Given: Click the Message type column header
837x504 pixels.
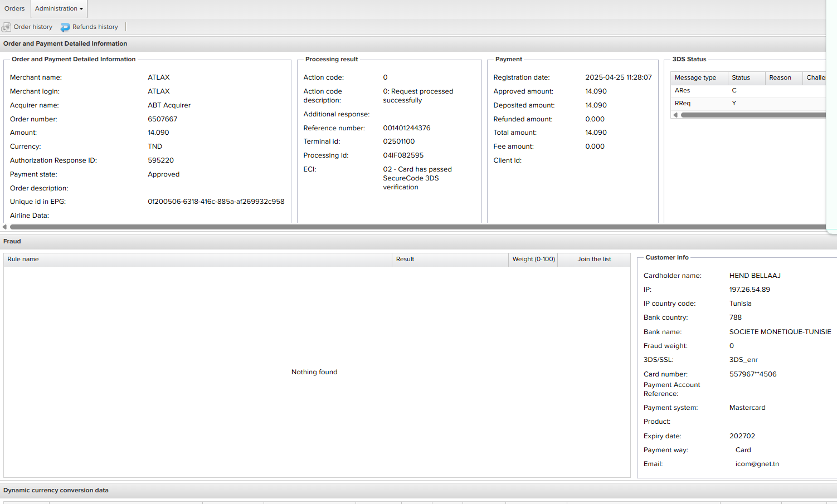Looking at the screenshot, I should point(695,77).
